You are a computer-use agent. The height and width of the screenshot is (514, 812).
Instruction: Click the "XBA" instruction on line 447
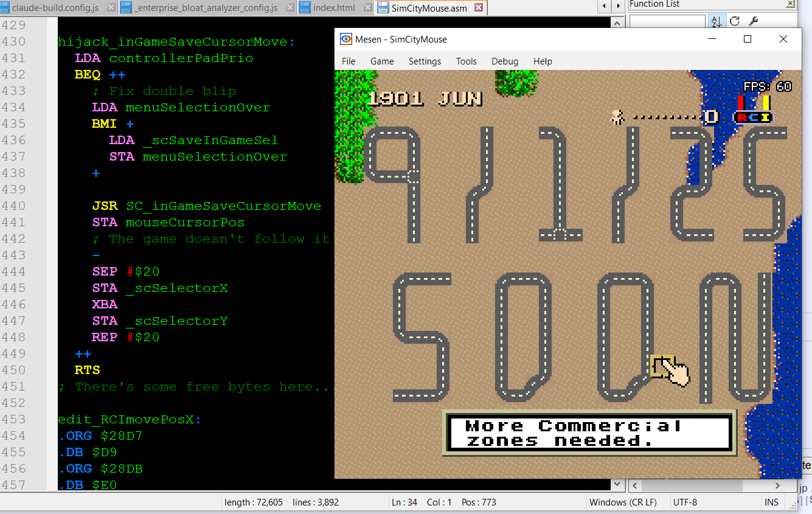click(x=105, y=305)
